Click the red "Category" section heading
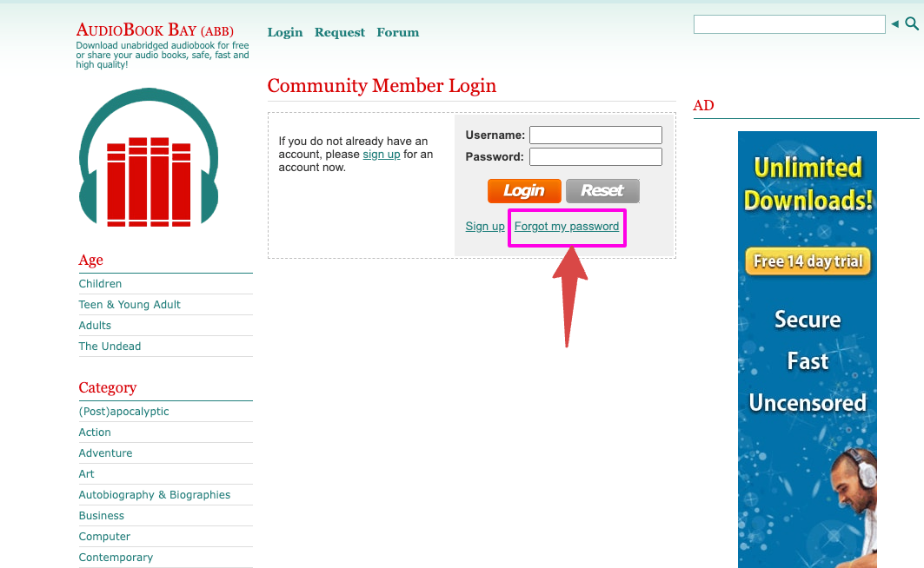The image size is (924, 568). tap(108, 388)
